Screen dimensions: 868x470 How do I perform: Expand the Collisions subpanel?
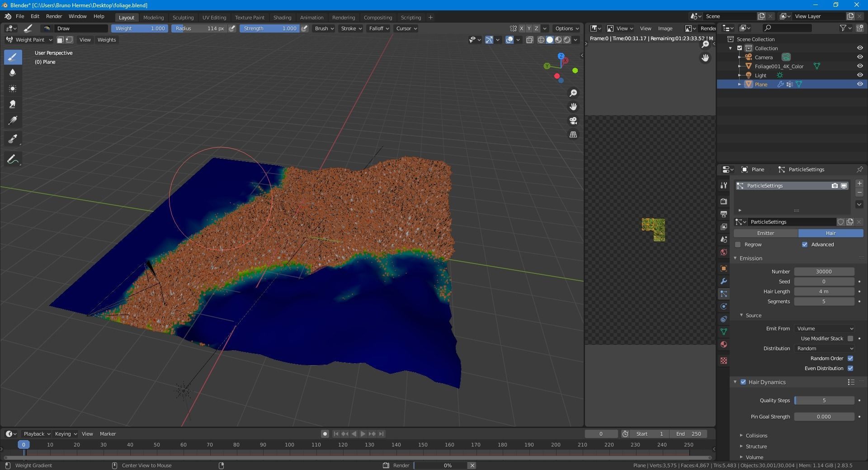[756, 436]
